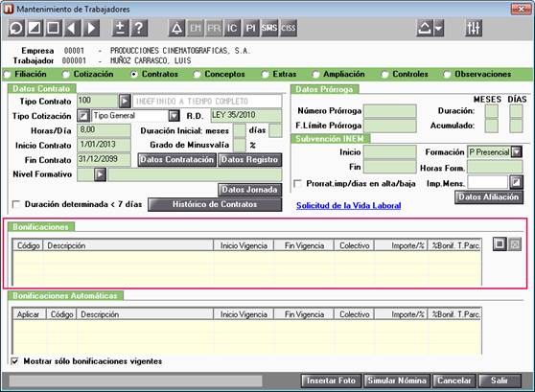Open the Solicitud de la Vida Laboral link
The width and height of the screenshot is (535, 392).
click(348, 206)
